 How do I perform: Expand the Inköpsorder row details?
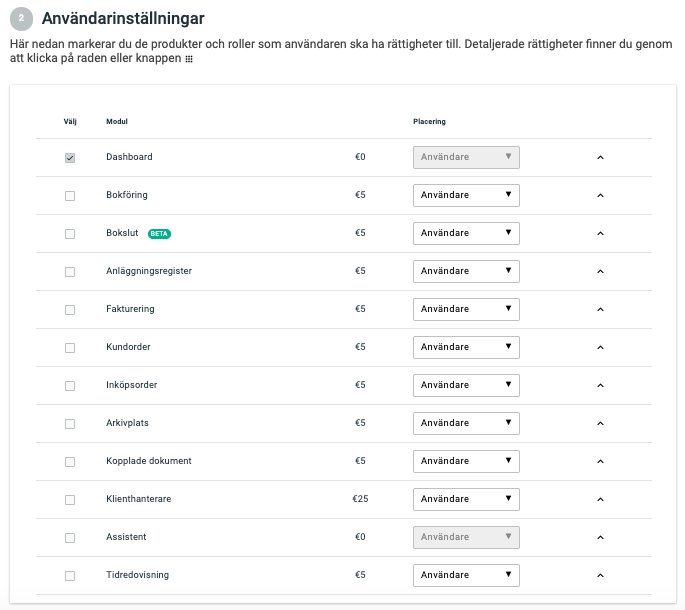(601, 386)
